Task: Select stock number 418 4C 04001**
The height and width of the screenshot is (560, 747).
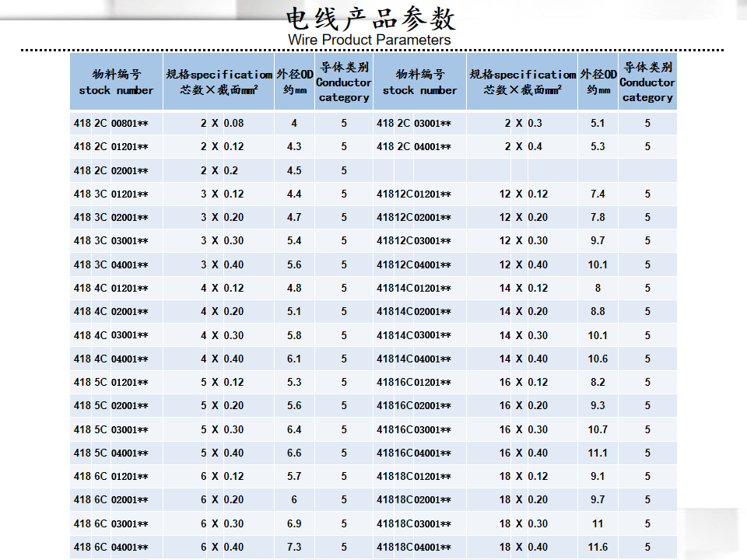Action: click(111, 359)
